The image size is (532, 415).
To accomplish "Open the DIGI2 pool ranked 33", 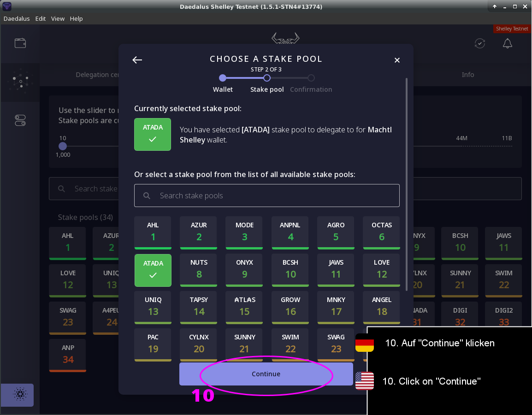I will [503, 314].
